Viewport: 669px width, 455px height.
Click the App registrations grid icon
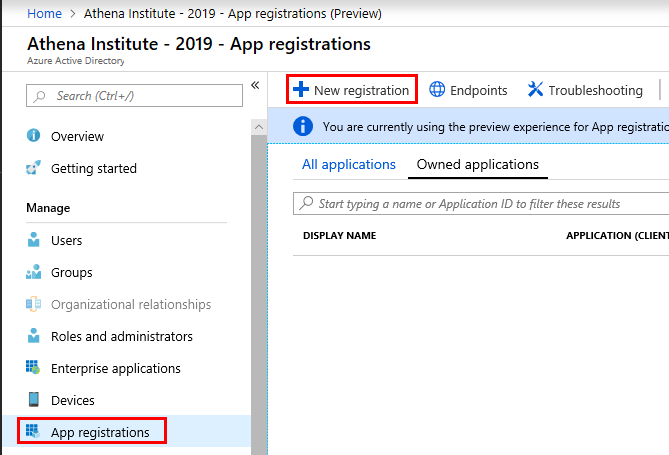coord(33,432)
